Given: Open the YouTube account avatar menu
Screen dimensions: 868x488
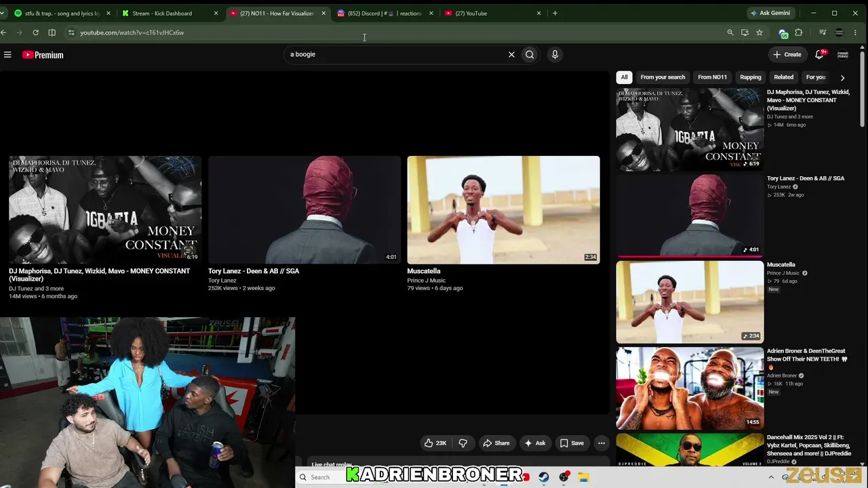Looking at the screenshot, I should click(x=843, y=55).
